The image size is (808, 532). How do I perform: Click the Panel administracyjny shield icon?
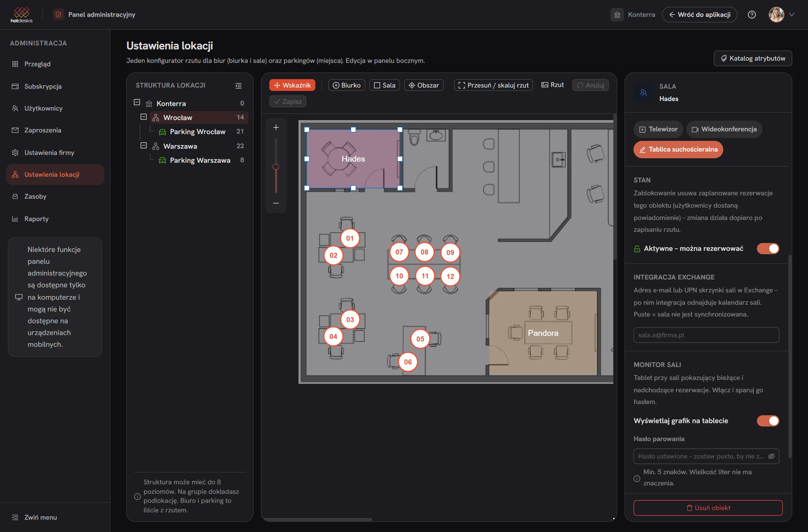click(x=58, y=15)
